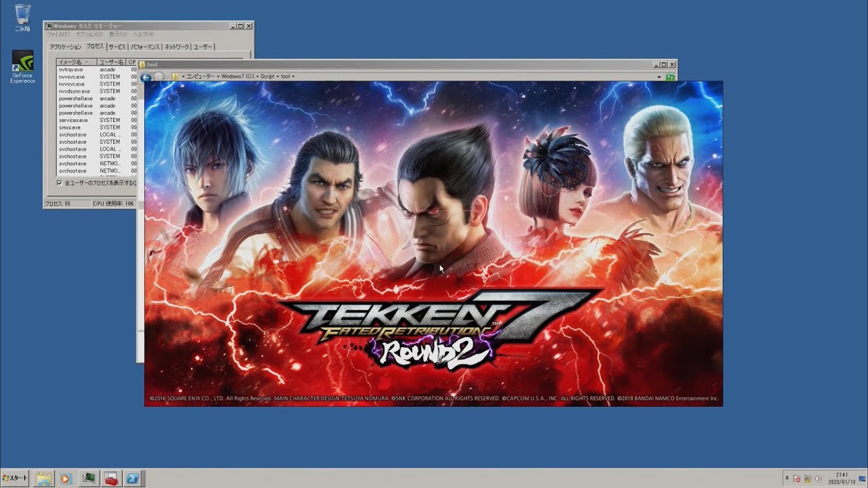Viewport: 868px width, 488px height.
Task: Maximize the tool Explorer window
Action: (664, 64)
